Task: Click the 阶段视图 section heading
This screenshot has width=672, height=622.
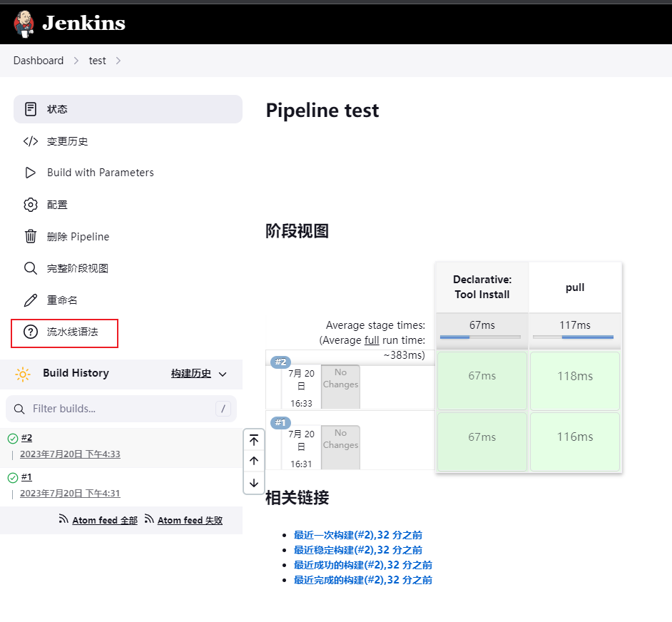Action: 297,231
